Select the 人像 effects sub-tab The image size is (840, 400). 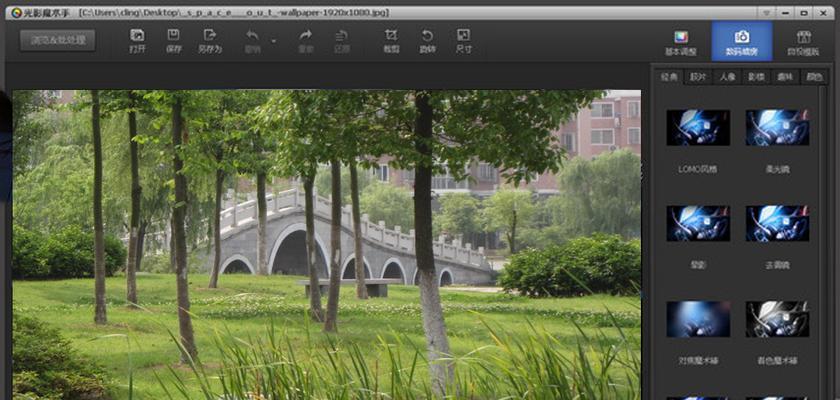pos(728,77)
